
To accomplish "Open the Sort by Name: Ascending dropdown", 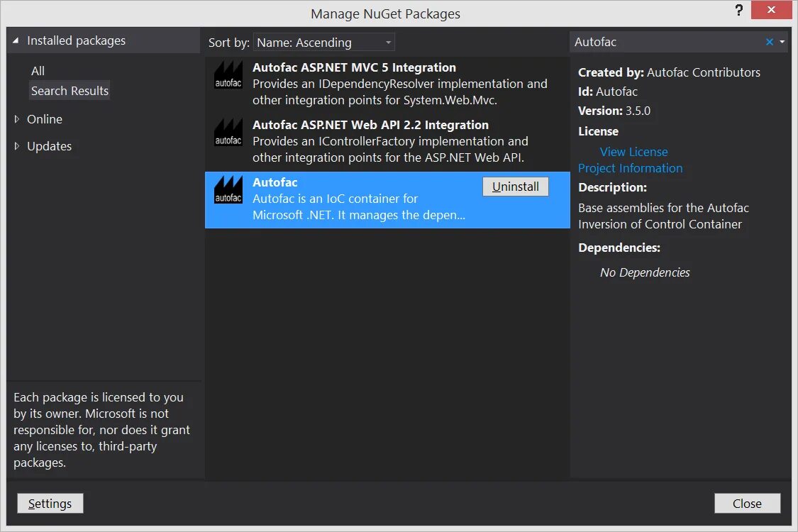I will pyautogui.click(x=324, y=43).
